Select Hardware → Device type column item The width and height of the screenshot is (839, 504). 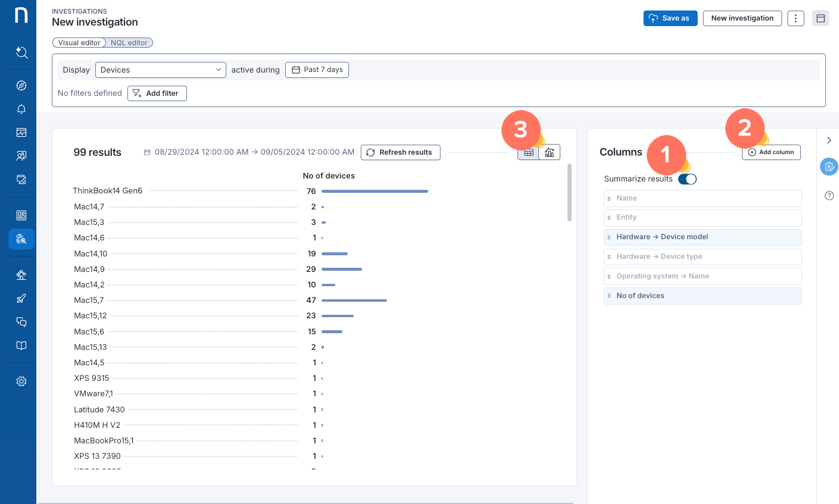pos(703,256)
